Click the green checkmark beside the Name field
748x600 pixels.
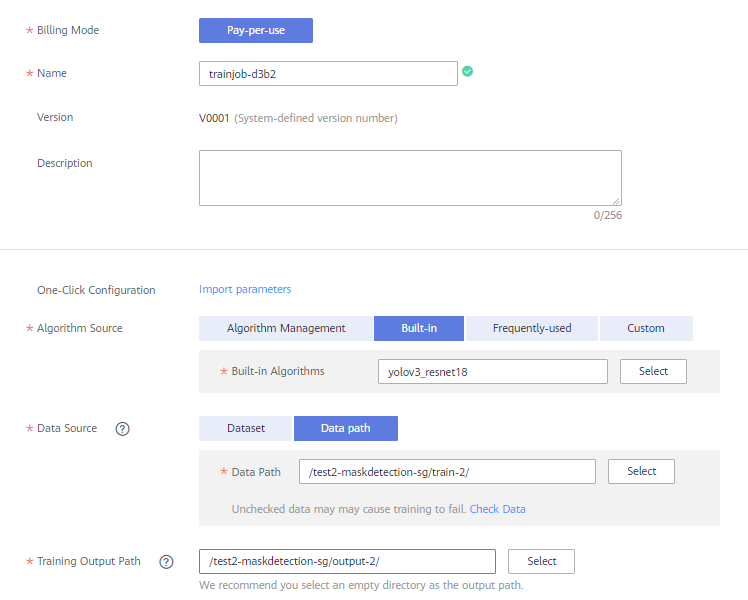[468, 72]
